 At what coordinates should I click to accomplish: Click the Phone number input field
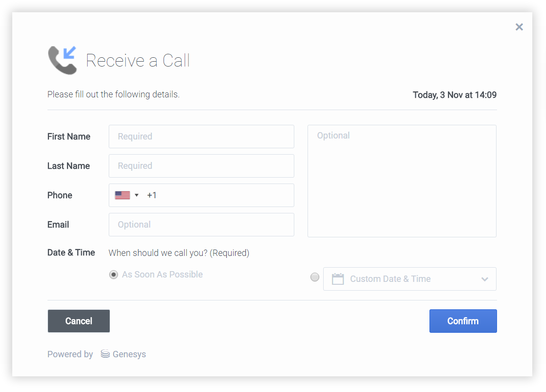click(x=220, y=195)
